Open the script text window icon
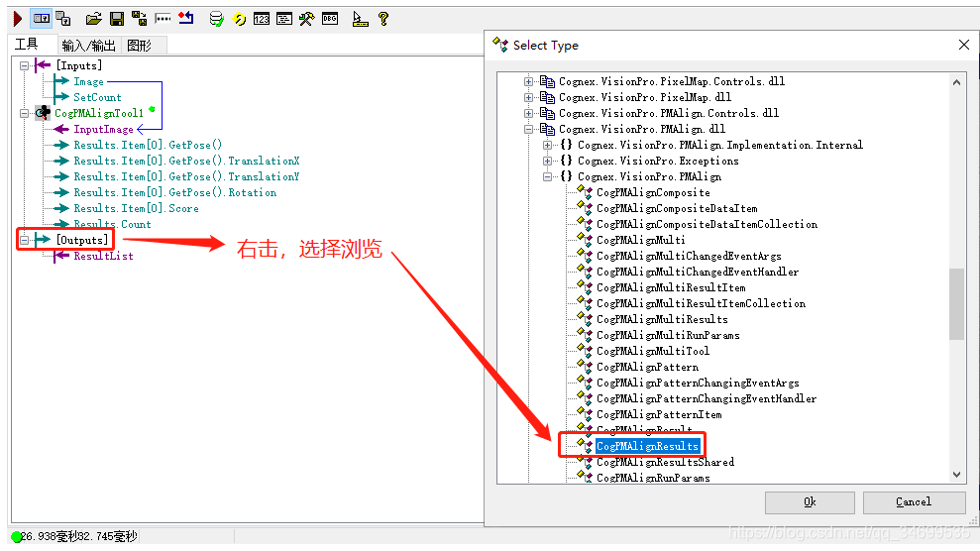The height and width of the screenshot is (551, 980). (284, 20)
